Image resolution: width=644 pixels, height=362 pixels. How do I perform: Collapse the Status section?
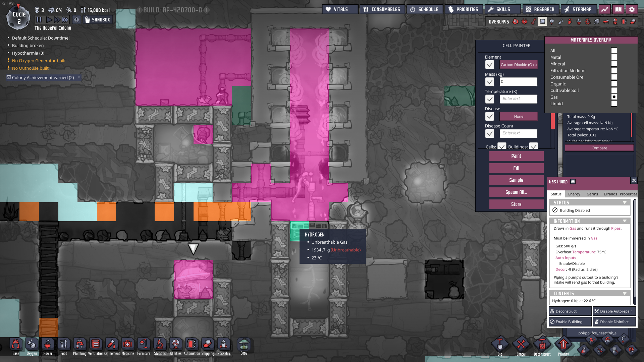pyautogui.click(x=625, y=202)
